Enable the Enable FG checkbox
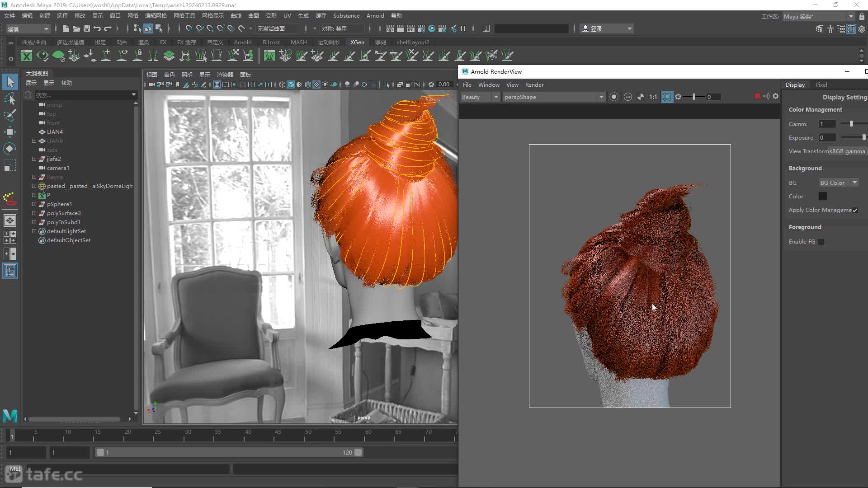 pos(821,242)
